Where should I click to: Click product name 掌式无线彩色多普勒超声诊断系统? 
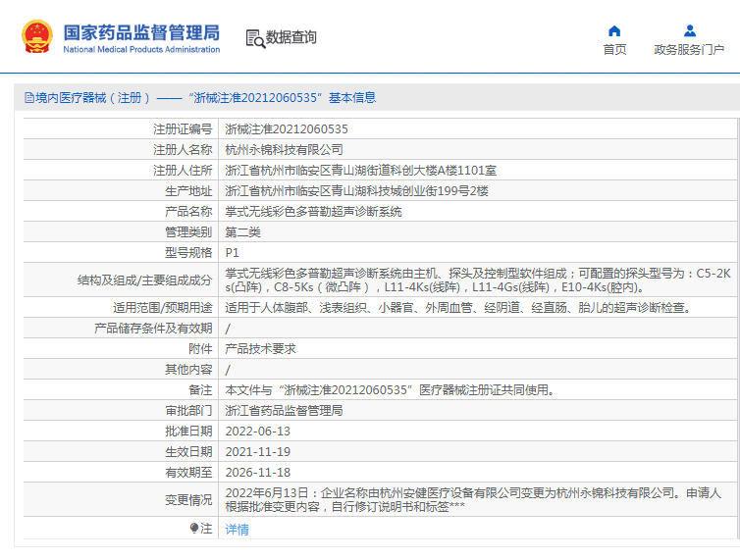tap(314, 211)
